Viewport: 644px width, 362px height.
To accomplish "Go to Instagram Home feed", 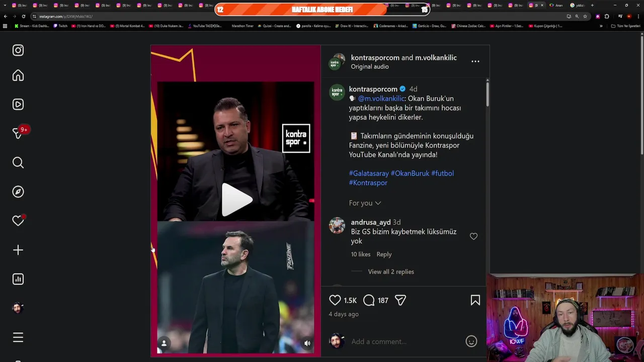I will (18, 75).
